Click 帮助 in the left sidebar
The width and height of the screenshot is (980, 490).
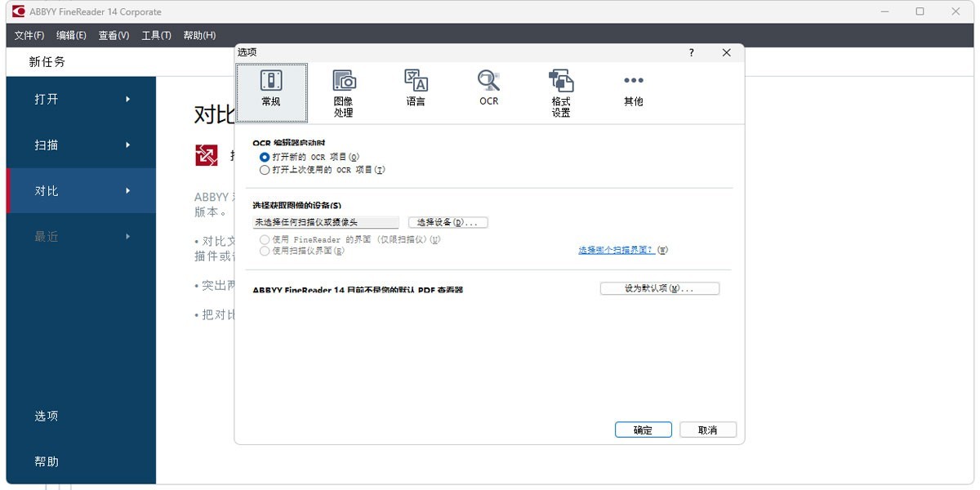tap(47, 461)
